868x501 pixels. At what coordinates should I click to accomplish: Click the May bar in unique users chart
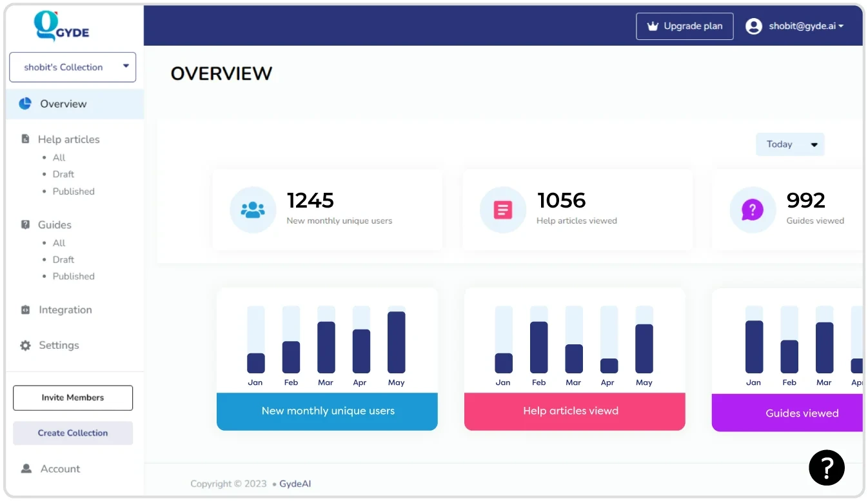click(396, 342)
